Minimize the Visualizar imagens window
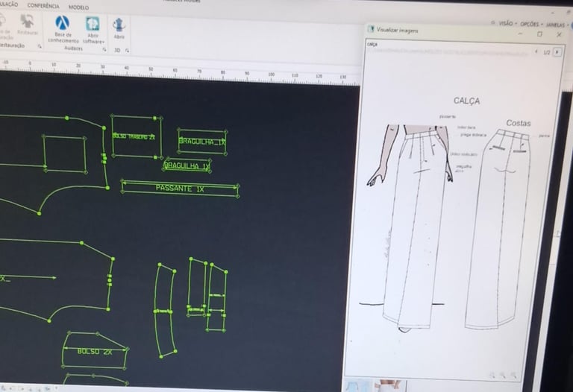Screen dimensions: 573x392 (x=520, y=34)
